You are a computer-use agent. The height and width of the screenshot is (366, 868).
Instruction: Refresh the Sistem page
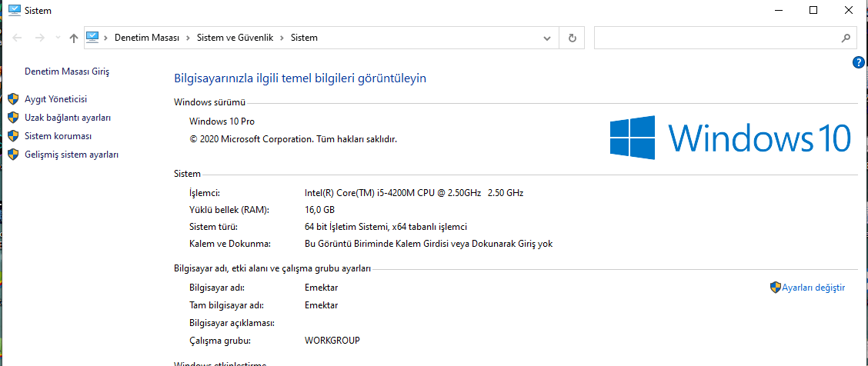(573, 38)
